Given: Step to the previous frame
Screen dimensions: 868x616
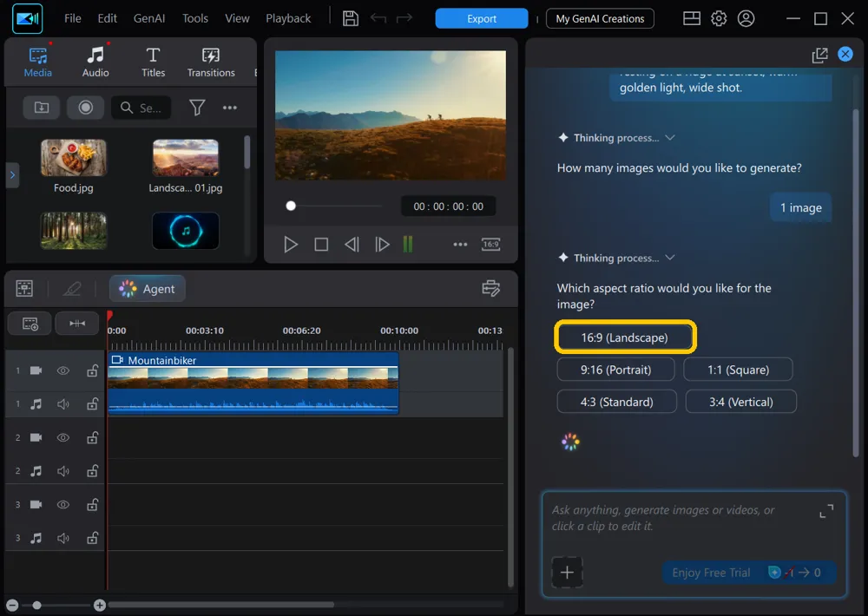Looking at the screenshot, I should point(352,244).
